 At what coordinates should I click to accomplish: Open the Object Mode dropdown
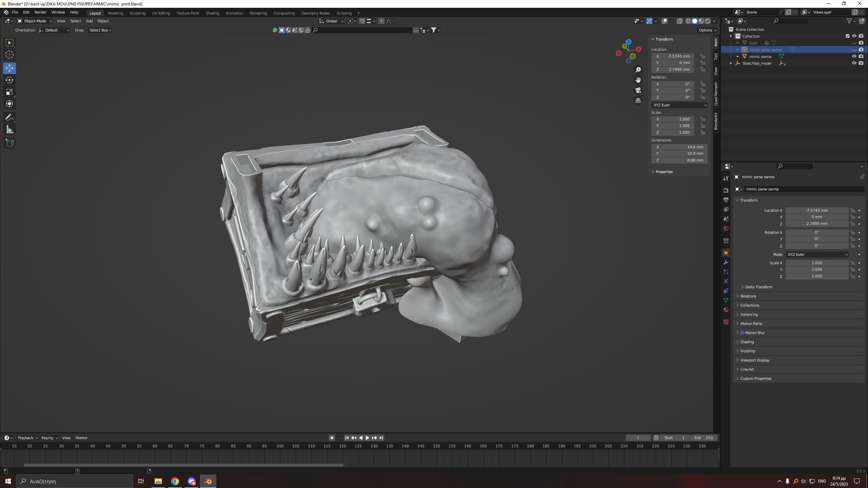(34, 21)
